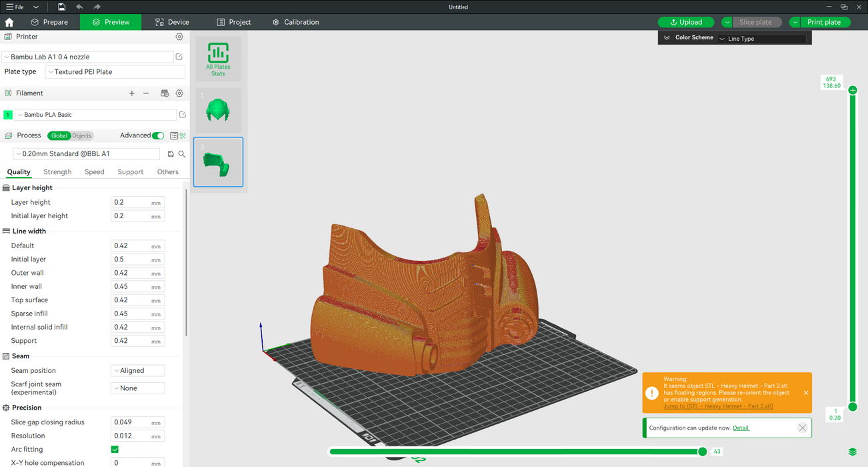Click the vertical layer slider top handle
Viewport: 868px width, 467px height.
point(853,90)
